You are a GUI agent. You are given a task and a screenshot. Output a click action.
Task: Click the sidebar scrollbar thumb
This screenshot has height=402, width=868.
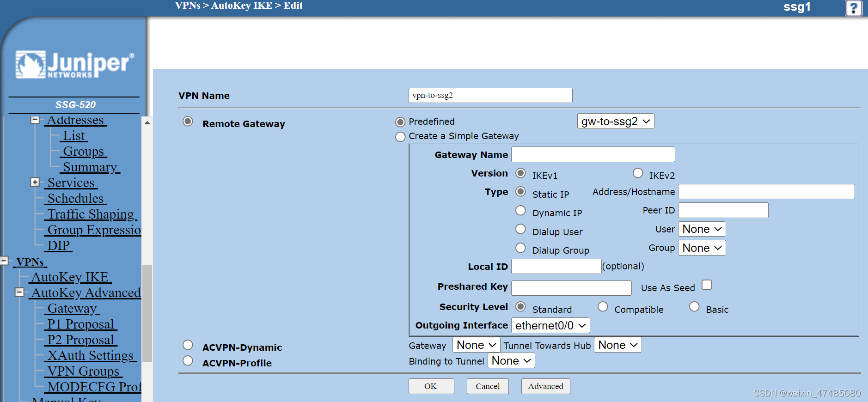147,313
